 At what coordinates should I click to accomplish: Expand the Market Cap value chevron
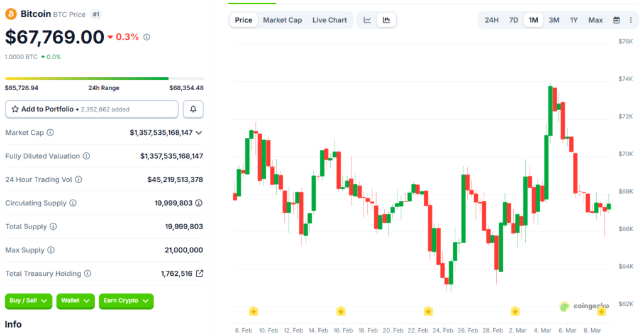point(199,133)
